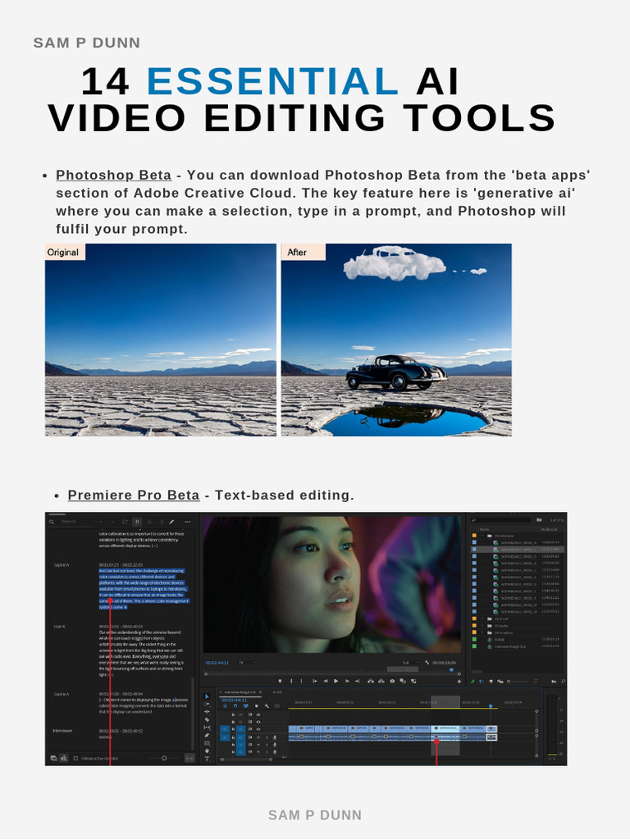Click Go to In point button
This screenshot has height=840, width=630.
pos(314,681)
